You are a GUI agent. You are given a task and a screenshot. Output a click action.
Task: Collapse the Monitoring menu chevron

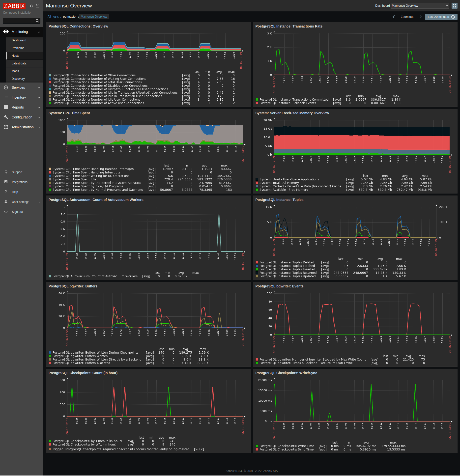[x=39, y=32]
